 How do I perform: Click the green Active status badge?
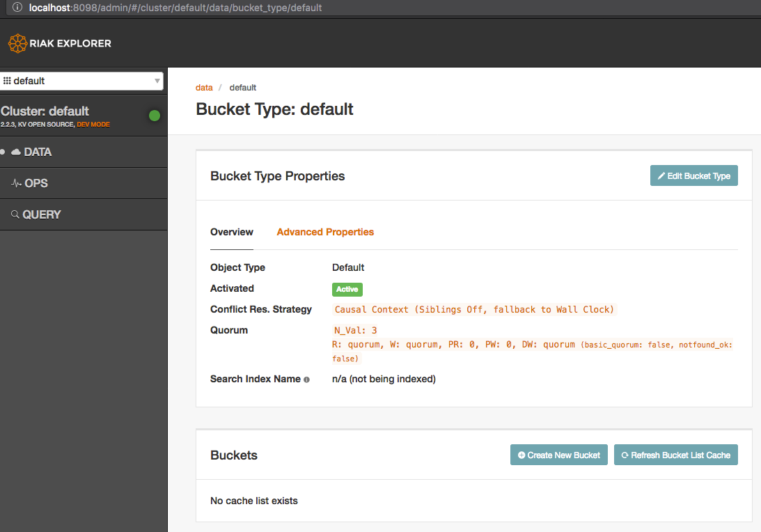point(347,289)
